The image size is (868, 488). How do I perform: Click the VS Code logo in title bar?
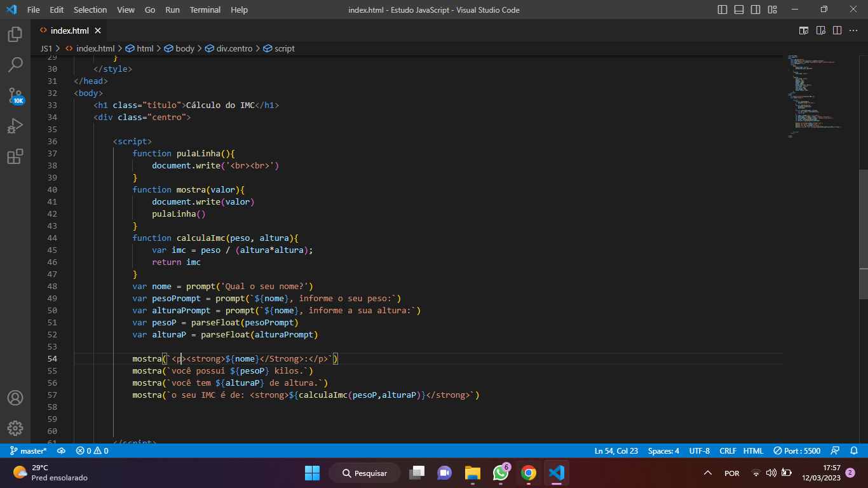(11, 10)
